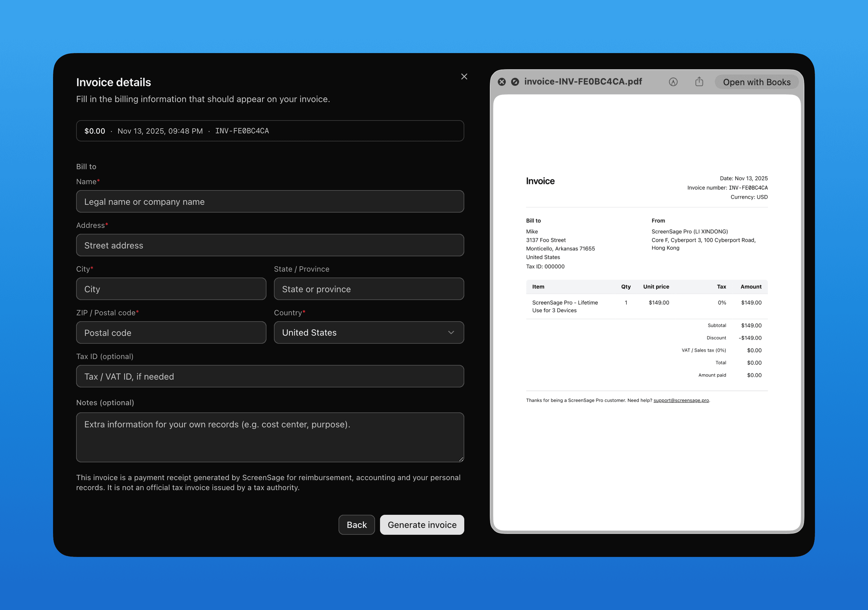Close the Invoice details dialog
Image resolution: width=868 pixels, height=610 pixels.
(x=464, y=76)
